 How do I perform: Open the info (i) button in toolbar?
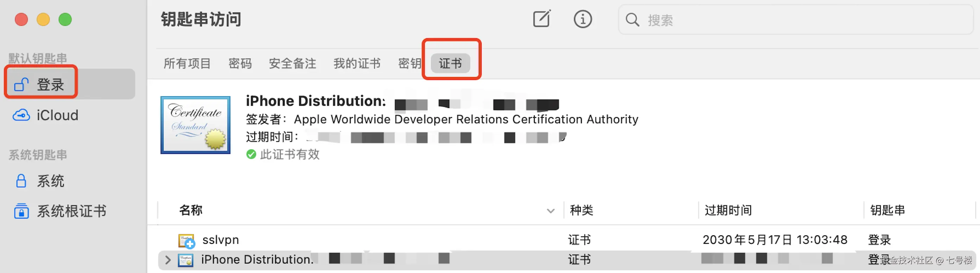[x=583, y=19]
